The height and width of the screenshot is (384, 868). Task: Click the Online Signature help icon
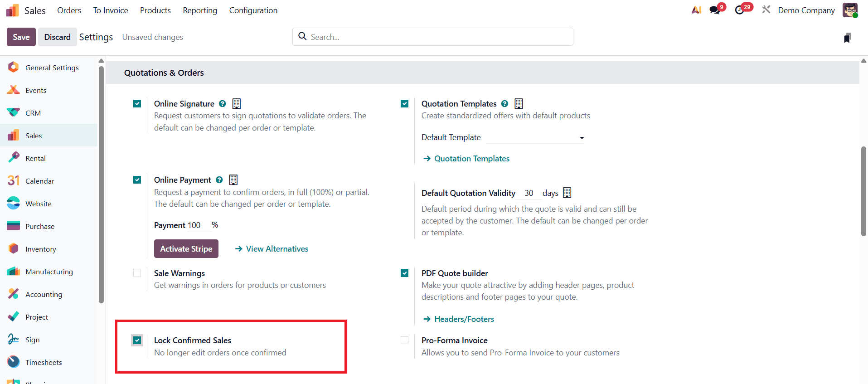[223, 104]
